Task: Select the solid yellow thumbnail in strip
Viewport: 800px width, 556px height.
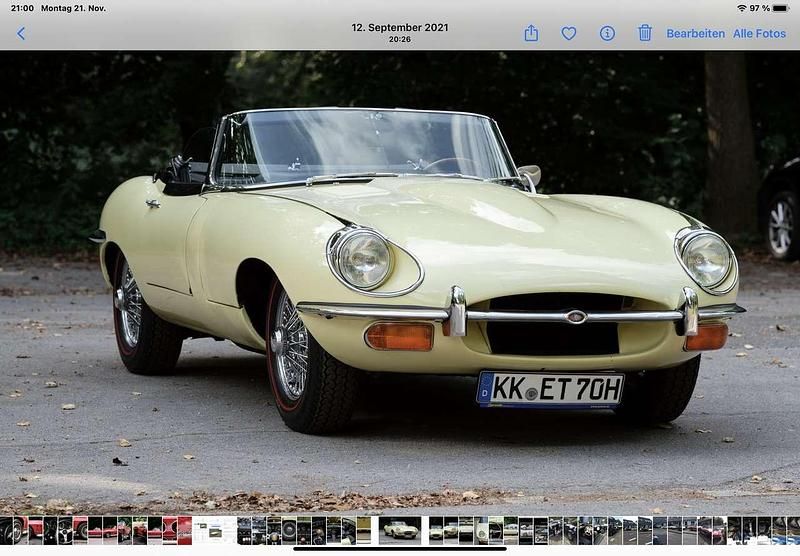Action: tap(364, 530)
